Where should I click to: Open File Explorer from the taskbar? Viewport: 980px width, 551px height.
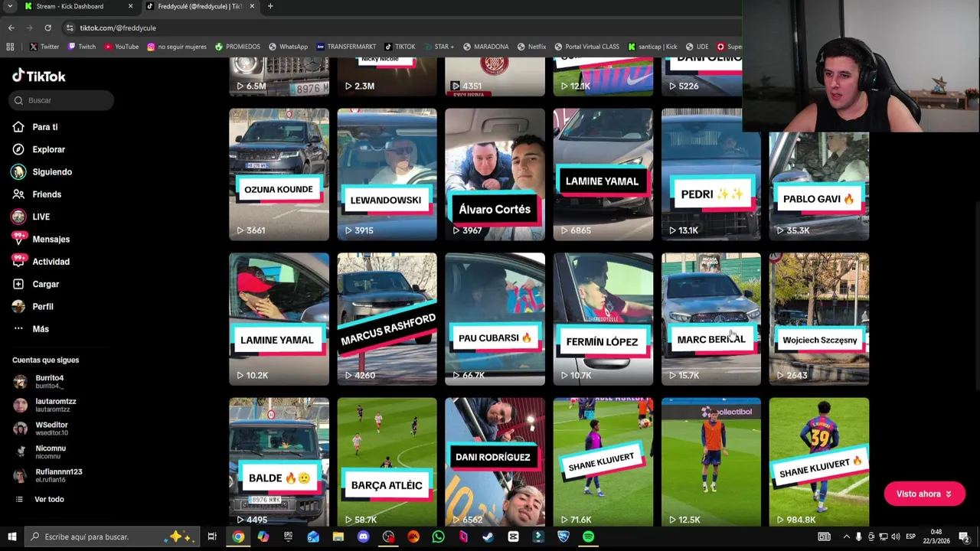click(338, 536)
